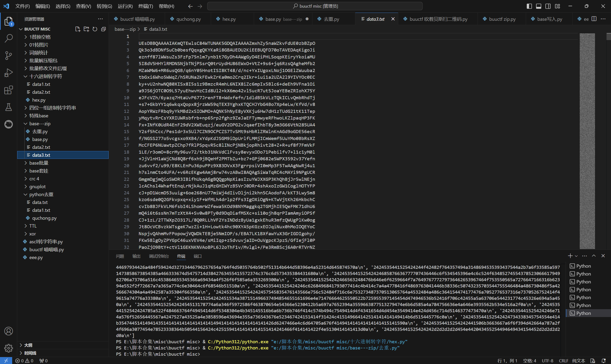611x364 pixels.
Task: Open the 终端(T) menu
Action: point(146,6)
